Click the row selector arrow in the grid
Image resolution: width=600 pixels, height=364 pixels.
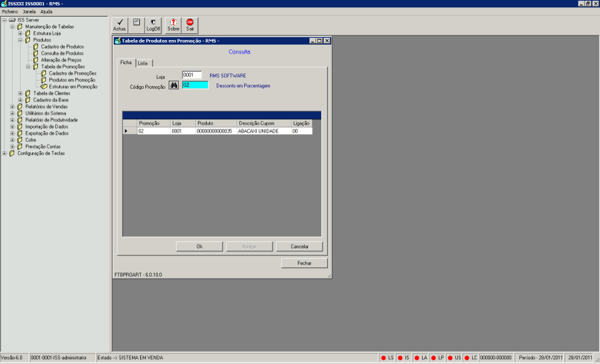pyautogui.click(x=126, y=131)
